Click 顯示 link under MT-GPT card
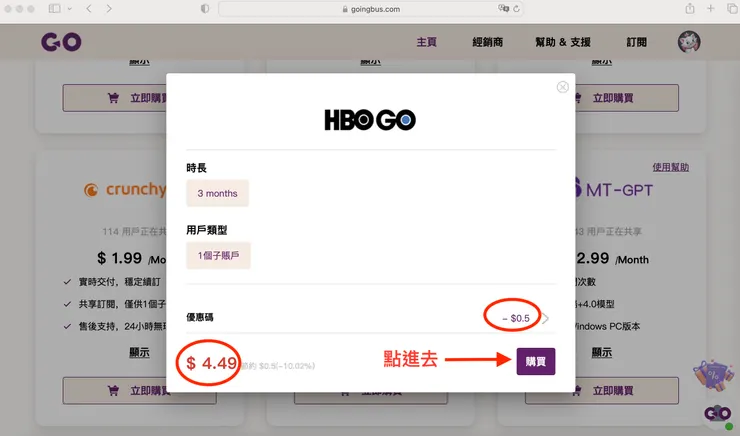The height and width of the screenshot is (436, 740). (x=602, y=352)
